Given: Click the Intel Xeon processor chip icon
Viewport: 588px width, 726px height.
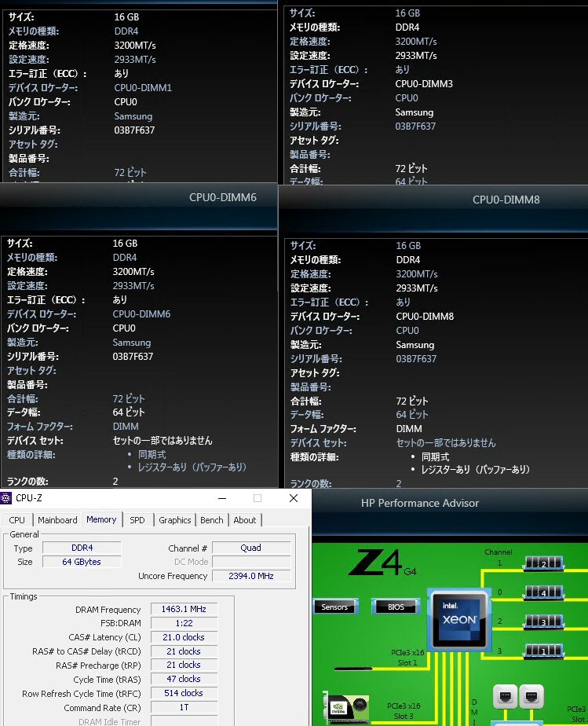Looking at the screenshot, I should [x=459, y=621].
